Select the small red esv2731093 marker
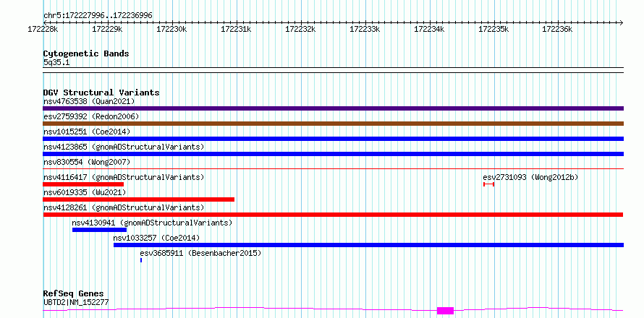The image size is (644, 318). [488, 184]
